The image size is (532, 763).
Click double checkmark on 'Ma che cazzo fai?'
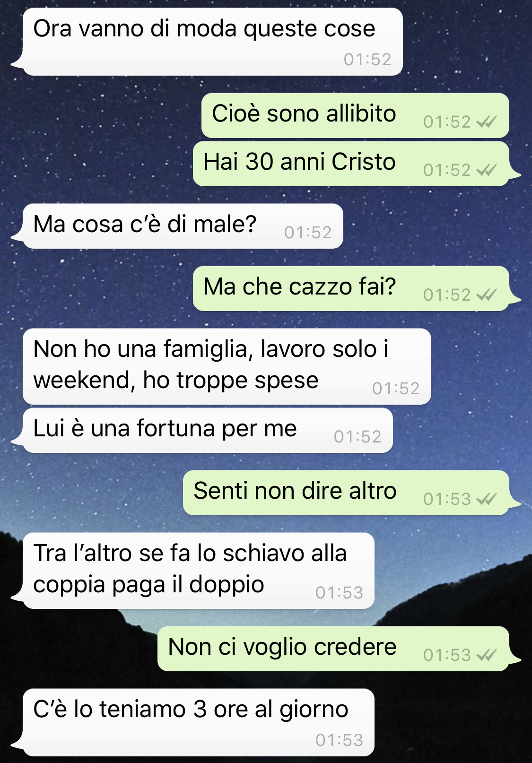pyautogui.click(x=486, y=295)
